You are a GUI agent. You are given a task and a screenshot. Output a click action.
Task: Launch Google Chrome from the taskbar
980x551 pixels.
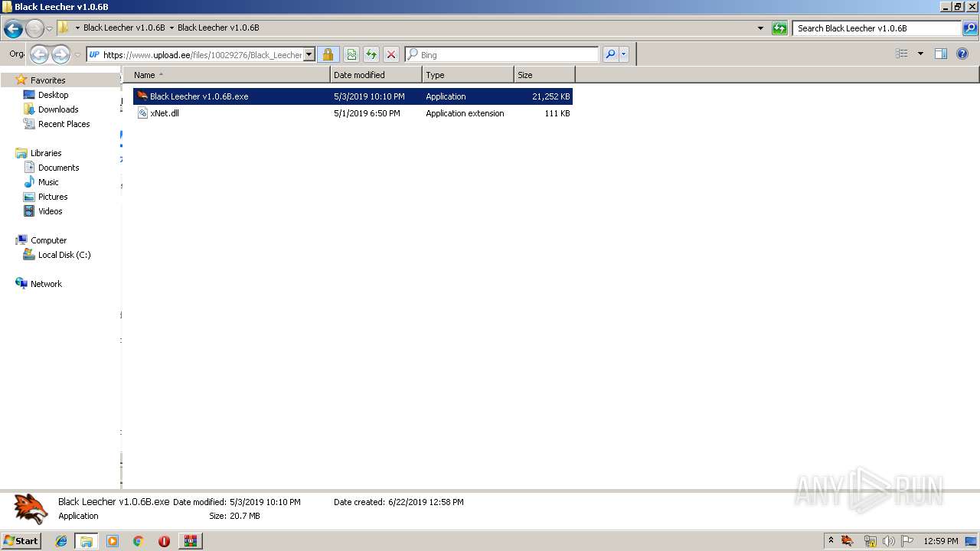coord(138,541)
